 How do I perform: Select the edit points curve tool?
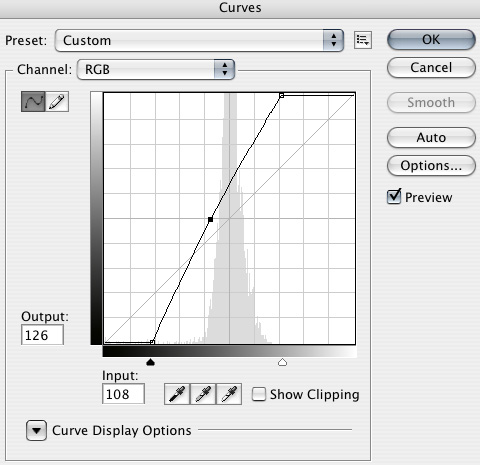click(33, 101)
